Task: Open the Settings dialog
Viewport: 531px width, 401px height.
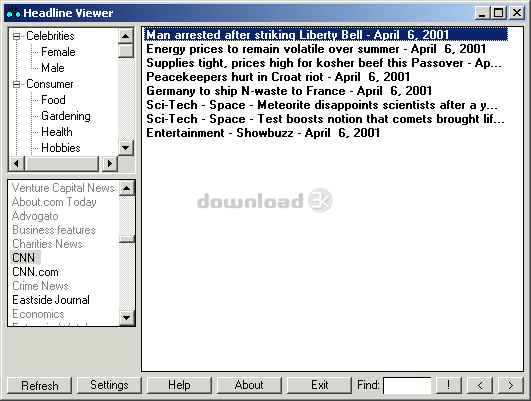Action: [x=109, y=385]
